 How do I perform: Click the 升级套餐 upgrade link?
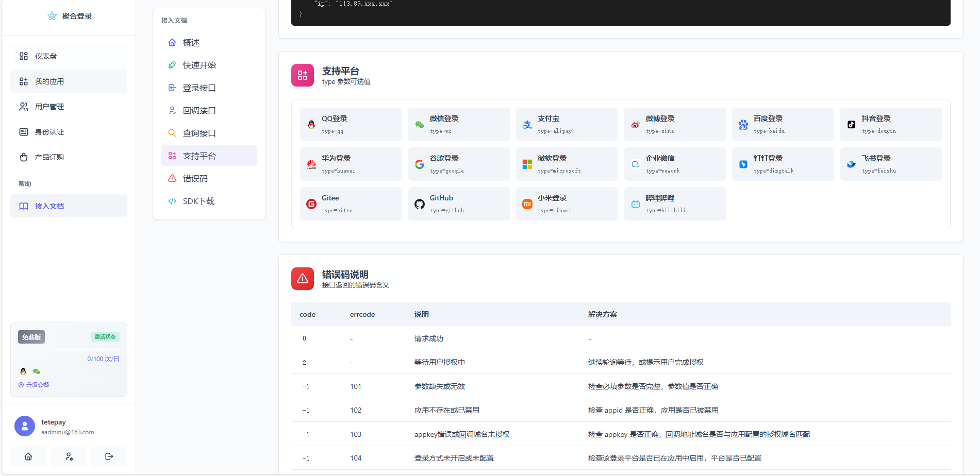pyautogui.click(x=34, y=384)
